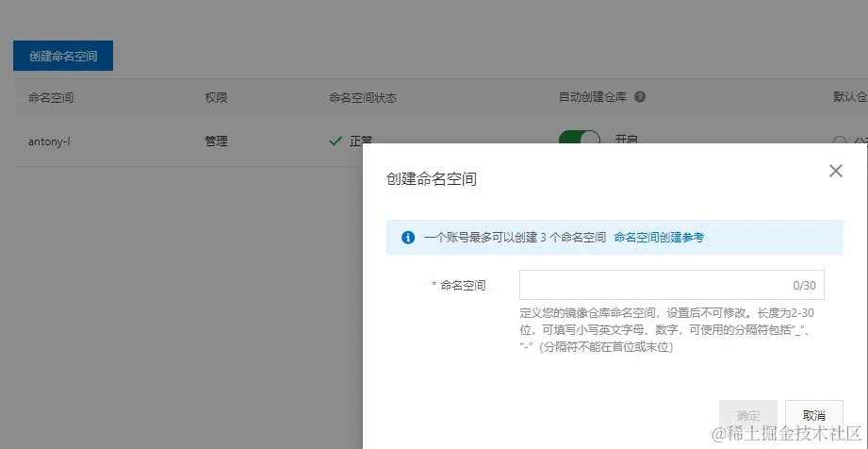Click the 确定 button
The width and height of the screenshot is (868, 449).
(748, 415)
